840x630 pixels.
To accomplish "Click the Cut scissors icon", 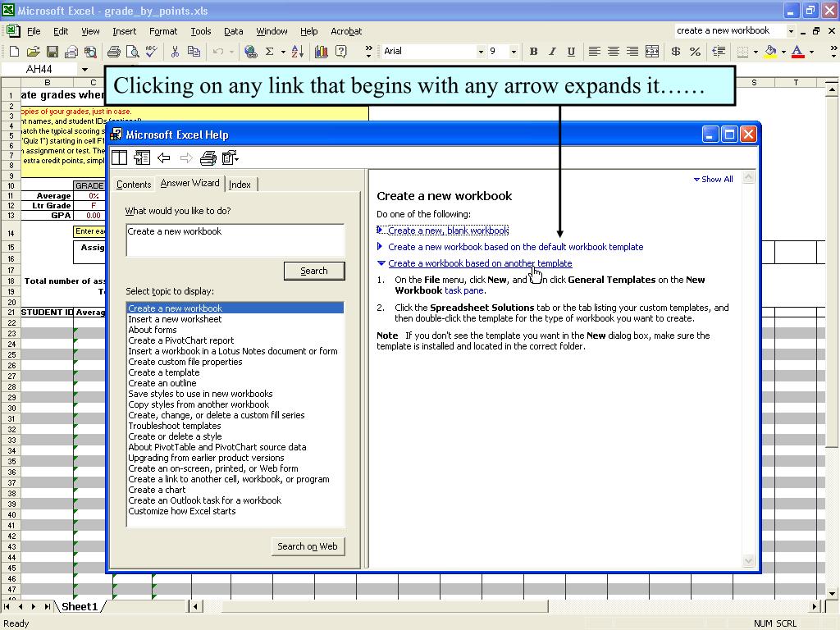I will 175,52.
